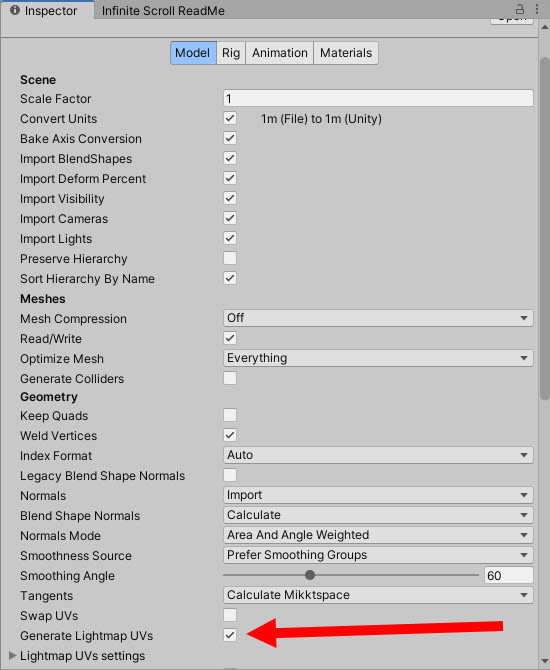
Task: Enable Legacy Blend Shape Normals
Action: [x=230, y=475]
